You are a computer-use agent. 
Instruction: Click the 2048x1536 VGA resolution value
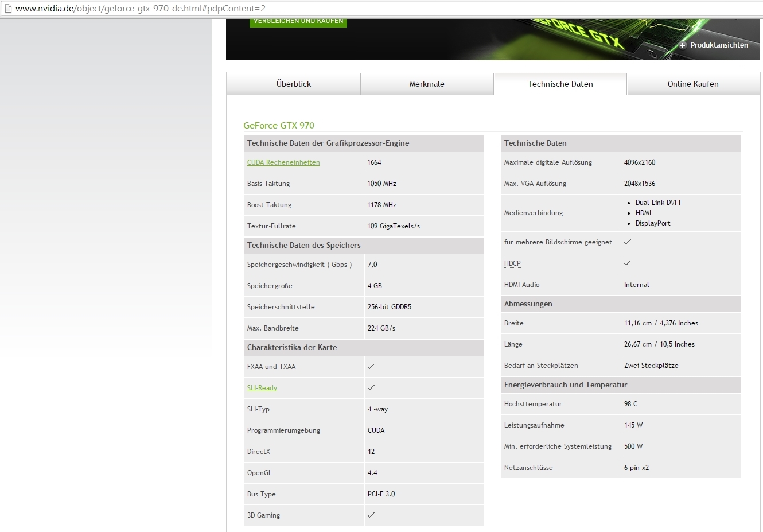point(640,184)
